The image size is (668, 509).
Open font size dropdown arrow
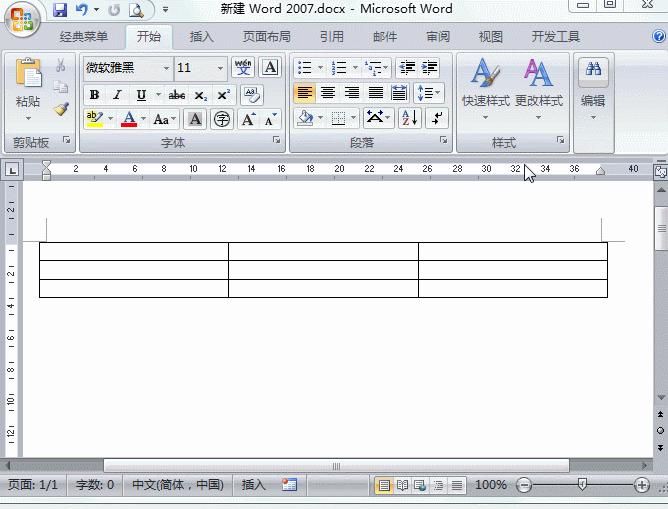pyautogui.click(x=220, y=68)
